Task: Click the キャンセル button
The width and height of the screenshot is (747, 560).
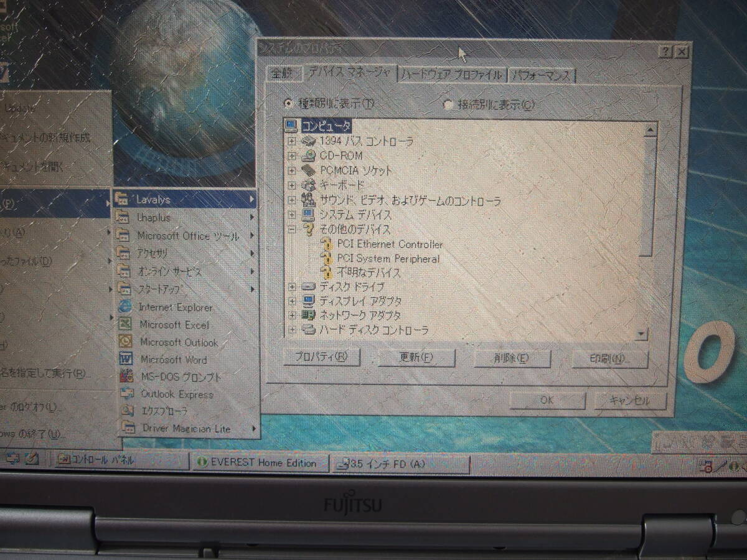Action: [x=629, y=400]
